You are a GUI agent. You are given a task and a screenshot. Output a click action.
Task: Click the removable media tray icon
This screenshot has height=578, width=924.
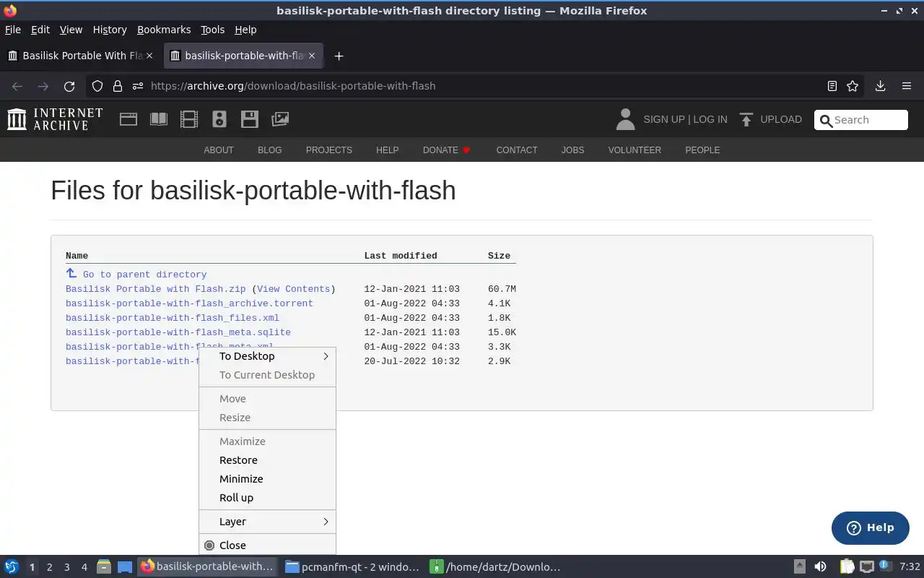click(800, 566)
